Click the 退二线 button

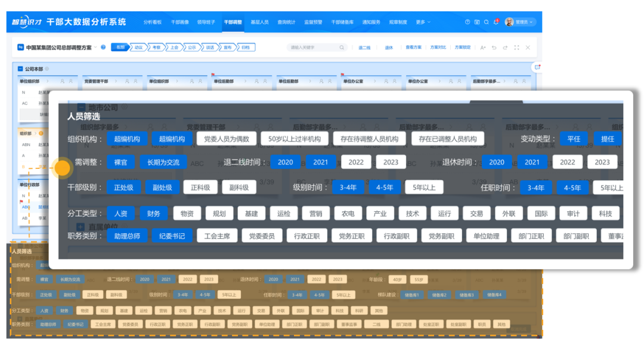tap(364, 48)
